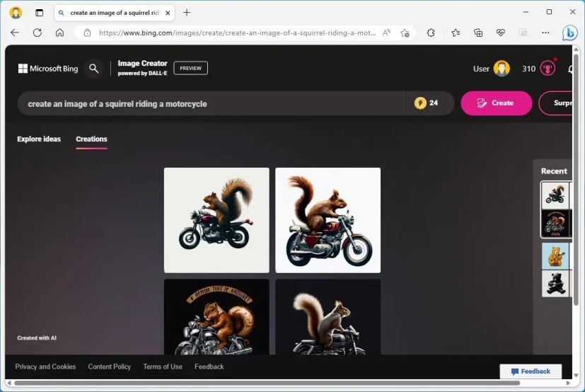Click the bing.com address bar URL
Screen dimensions: 585x392
coord(237,33)
